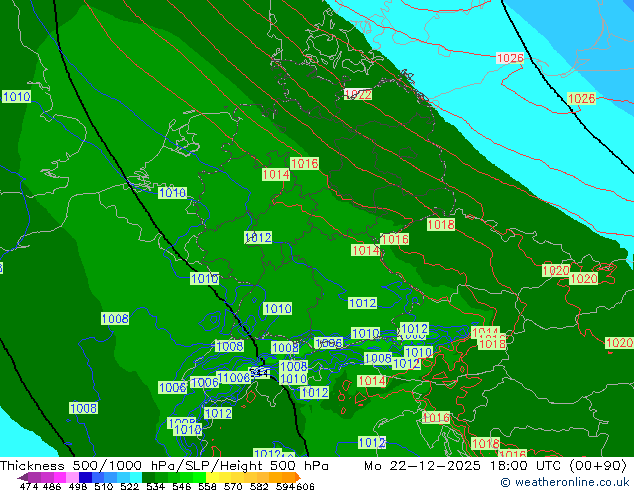The width and height of the screenshot is (634, 490).
Task: Click the 510 value on the legend
Action: click(104, 486)
